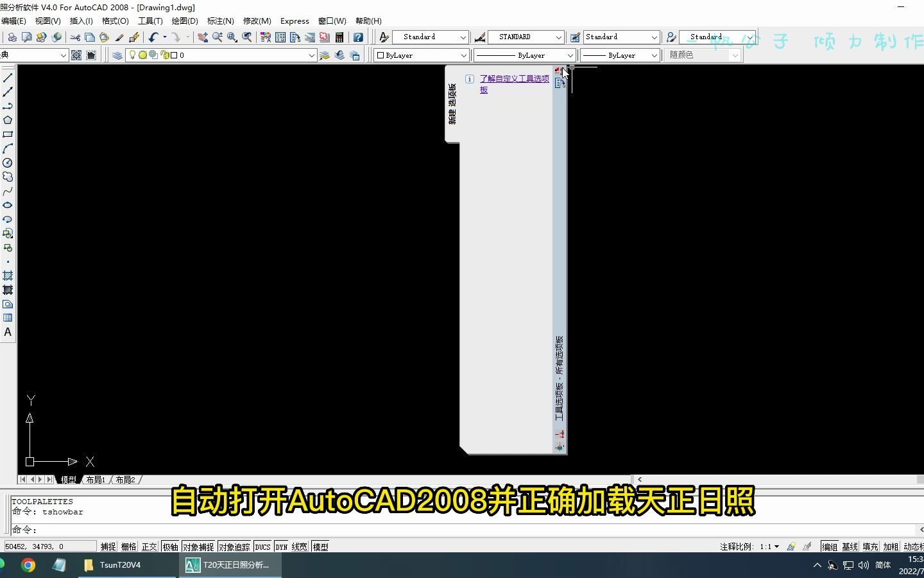Click the 加粗 button in status bar
The image size is (924, 578).
coord(891,547)
